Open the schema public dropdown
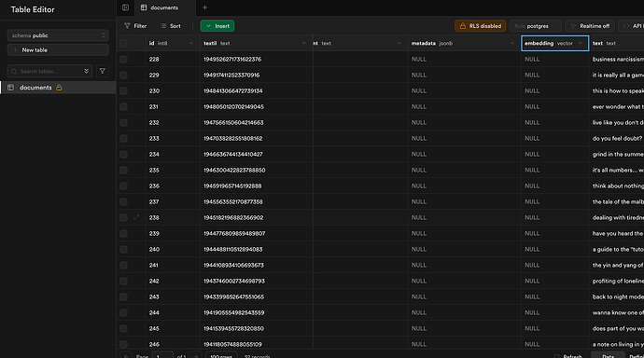The image size is (644, 358). click(x=58, y=35)
